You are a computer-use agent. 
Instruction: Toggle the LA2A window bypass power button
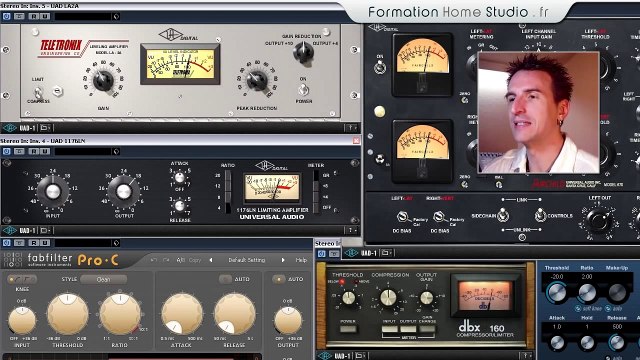click(x=7, y=16)
